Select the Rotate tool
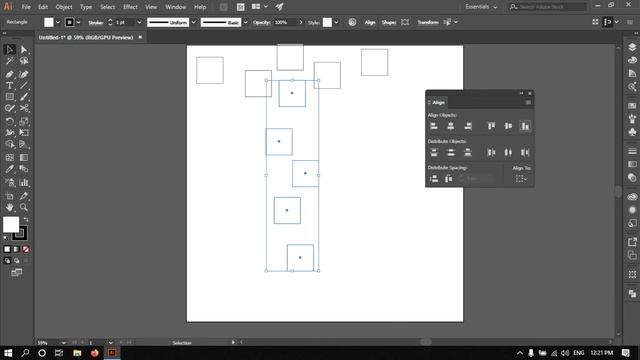This screenshot has height=360, width=640. coord(9,121)
